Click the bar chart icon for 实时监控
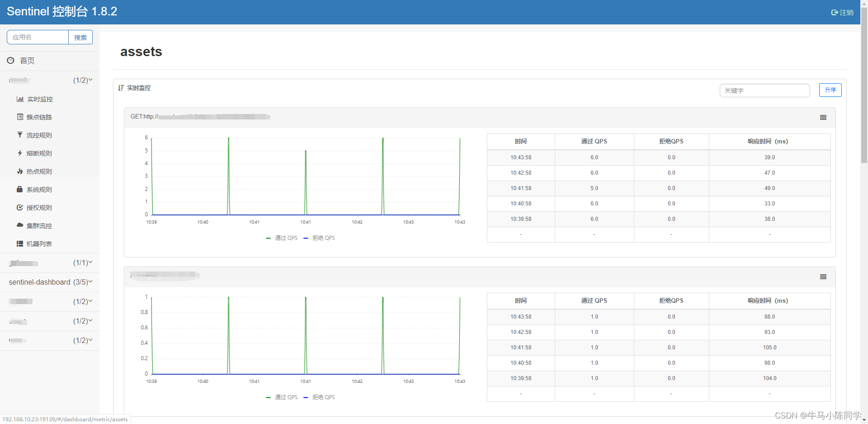 (20, 99)
